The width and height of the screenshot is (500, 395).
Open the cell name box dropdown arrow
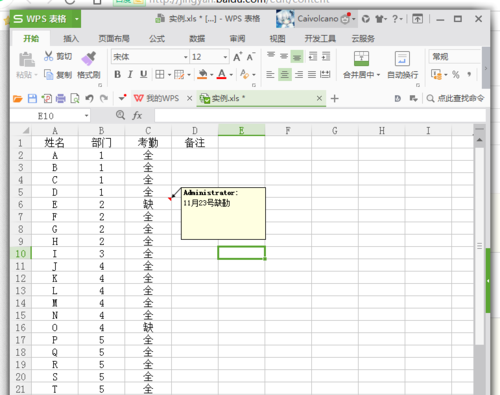pos(86,116)
